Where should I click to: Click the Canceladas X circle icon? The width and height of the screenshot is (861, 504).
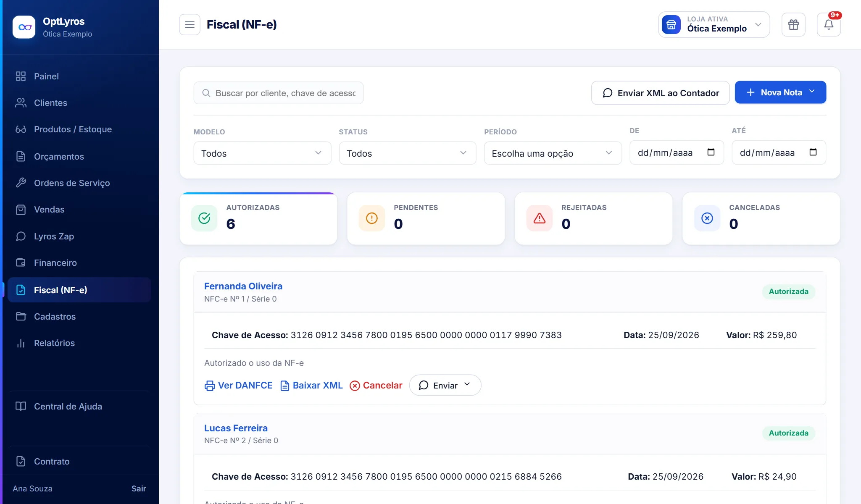[x=707, y=218]
